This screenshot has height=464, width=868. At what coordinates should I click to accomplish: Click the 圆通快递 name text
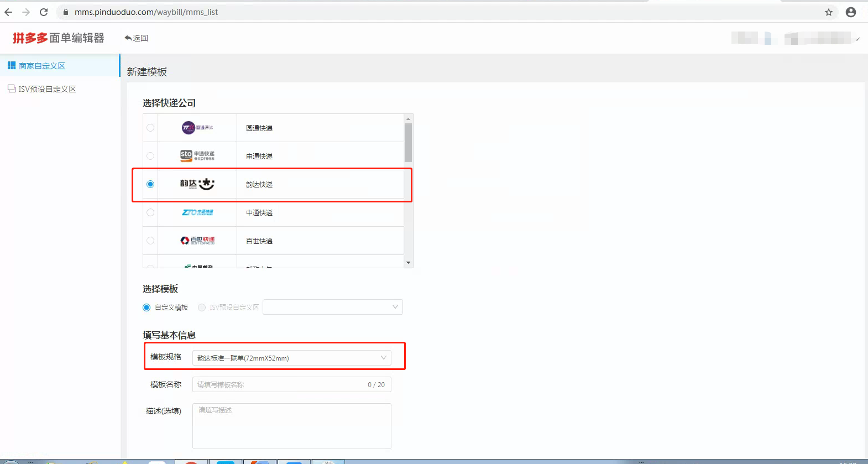click(259, 128)
